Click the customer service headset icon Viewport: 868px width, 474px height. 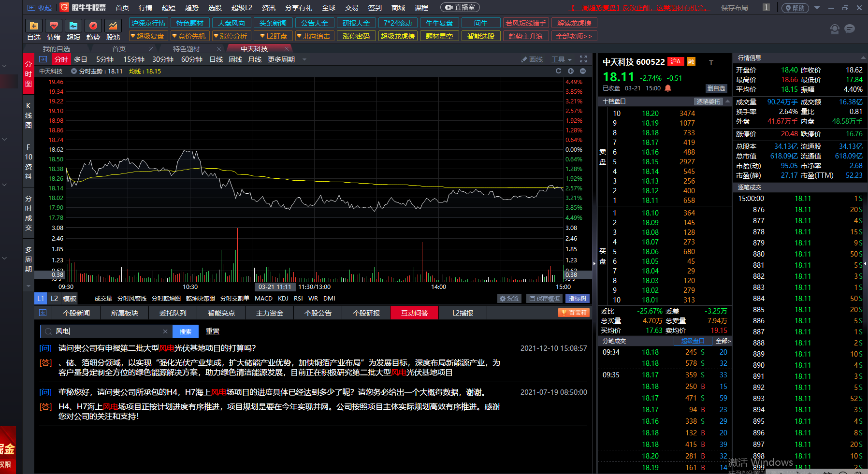[x=835, y=29]
